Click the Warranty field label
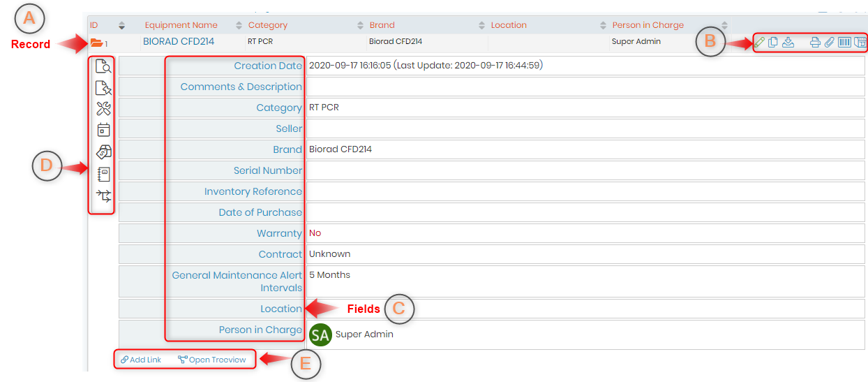 pyautogui.click(x=279, y=233)
